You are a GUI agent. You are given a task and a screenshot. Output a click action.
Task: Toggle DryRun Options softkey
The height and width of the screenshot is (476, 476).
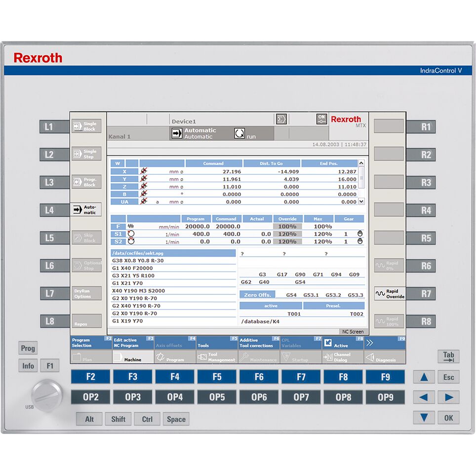[x=86, y=293]
